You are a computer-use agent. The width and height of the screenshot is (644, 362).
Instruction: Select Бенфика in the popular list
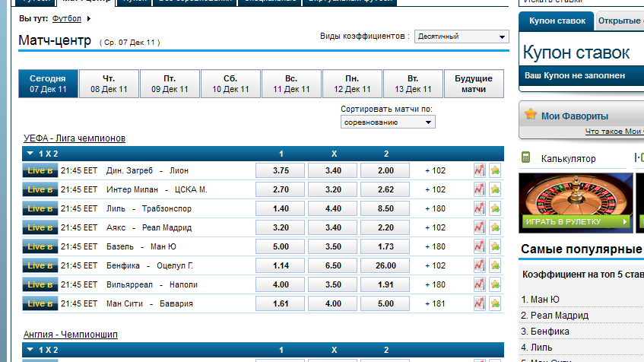[550, 332]
